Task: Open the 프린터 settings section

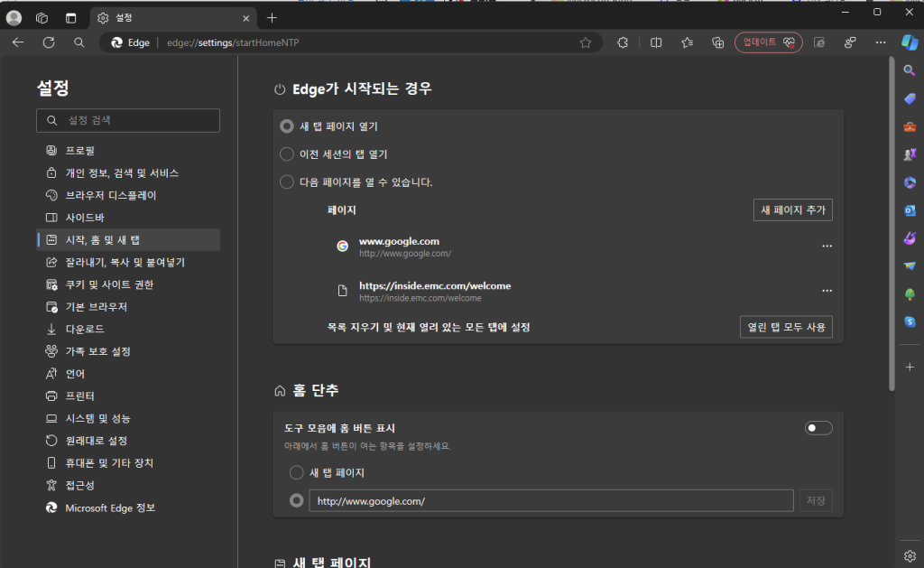Action: [x=128, y=396]
